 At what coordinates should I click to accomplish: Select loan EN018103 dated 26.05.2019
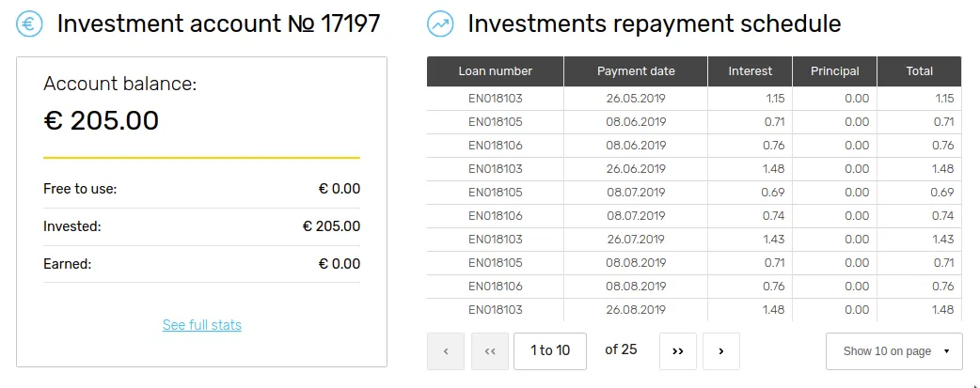click(x=694, y=98)
